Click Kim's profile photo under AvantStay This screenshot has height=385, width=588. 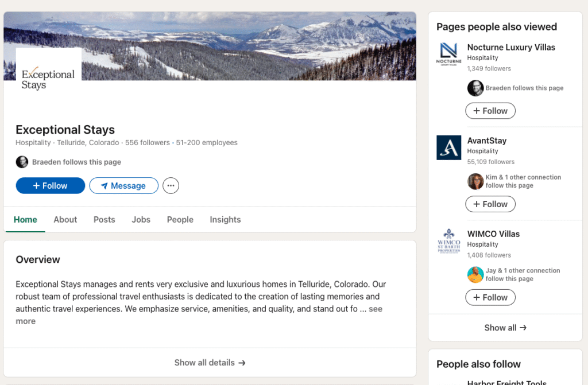click(475, 181)
